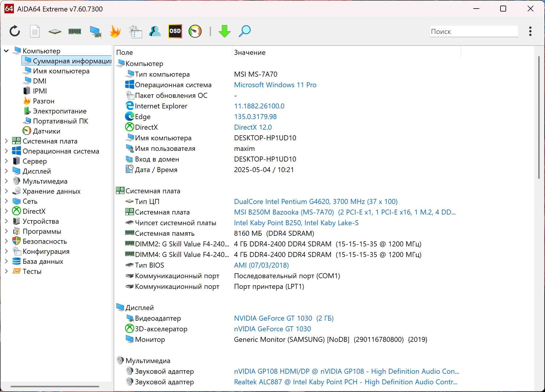Image resolution: width=545 pixels, height=392 pixels.
Task: Open the memory module toolbar icon
Action: [x=75, y=31]
